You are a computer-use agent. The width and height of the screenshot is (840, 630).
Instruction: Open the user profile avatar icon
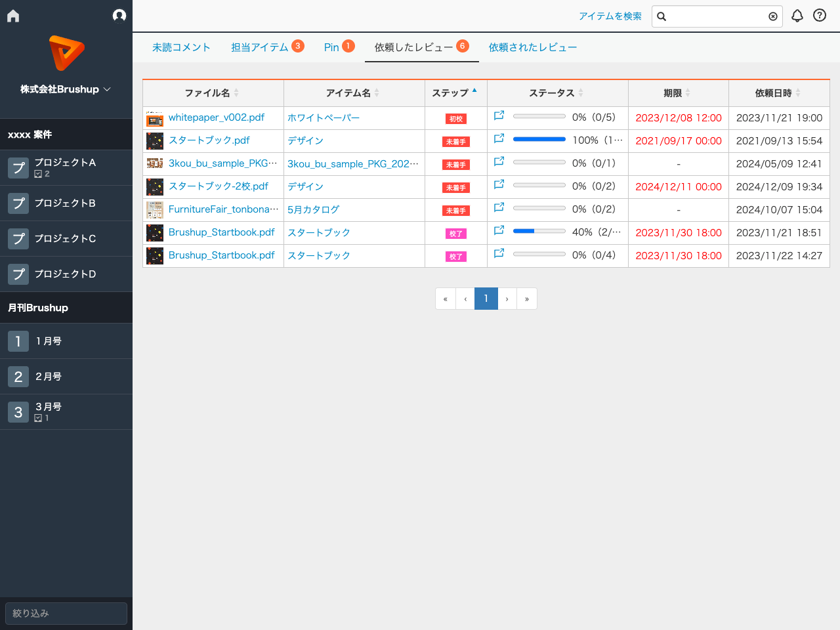click(119, 15)
